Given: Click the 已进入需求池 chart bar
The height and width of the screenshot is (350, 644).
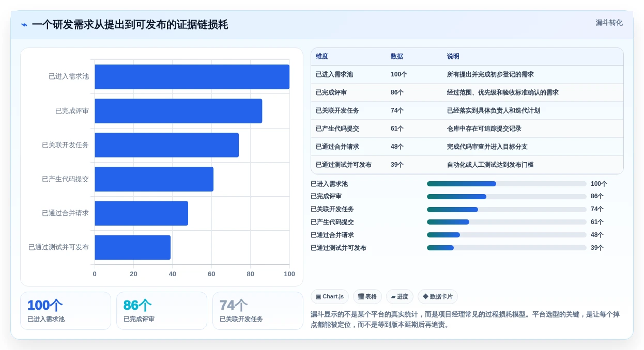Looking at the screenshot, I should pos(192,77).
